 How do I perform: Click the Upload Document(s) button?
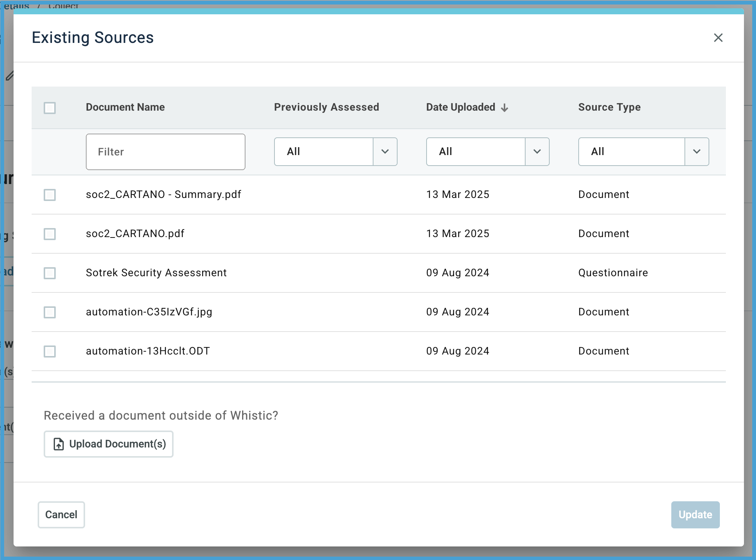pyautogui.click(x=108, y=444)
